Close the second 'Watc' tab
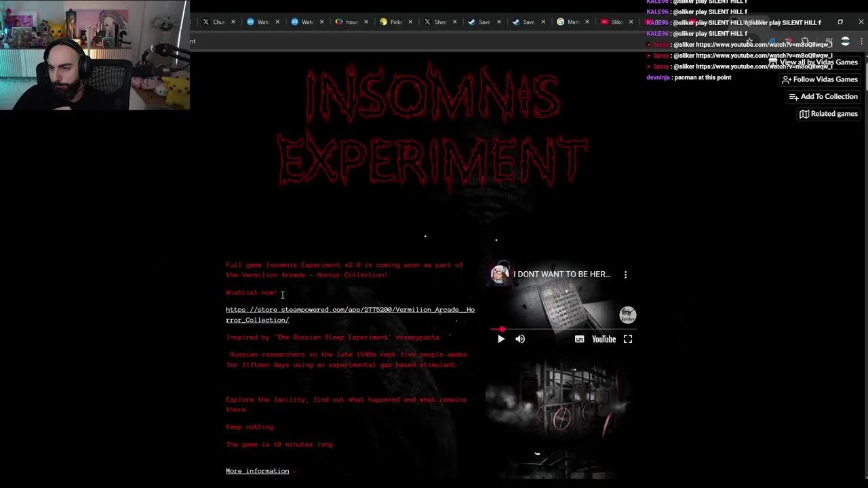 pos(321,22)
